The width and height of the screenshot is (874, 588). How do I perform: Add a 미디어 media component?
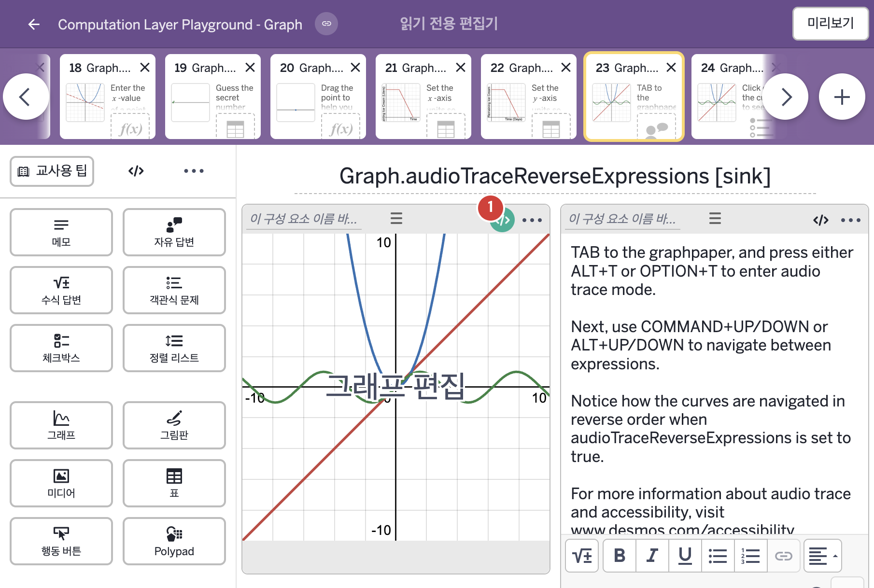pyautogui.click(x=61, y=483)
